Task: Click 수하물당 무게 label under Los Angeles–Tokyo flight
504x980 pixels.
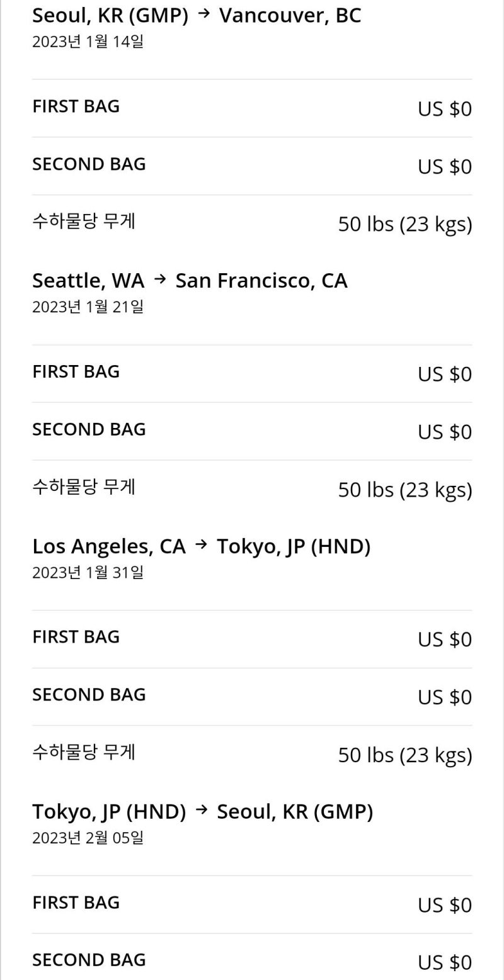Action: (84, 752)
